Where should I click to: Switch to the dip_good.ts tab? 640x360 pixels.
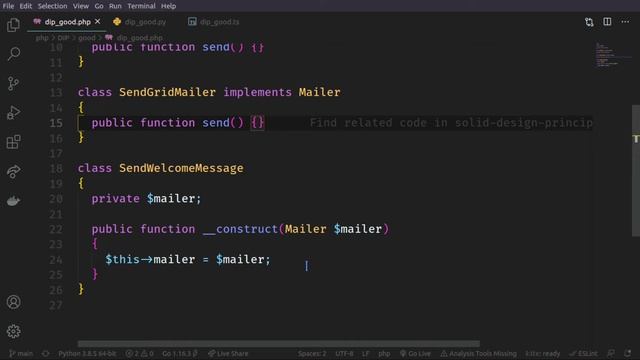[x=214, y=22]
